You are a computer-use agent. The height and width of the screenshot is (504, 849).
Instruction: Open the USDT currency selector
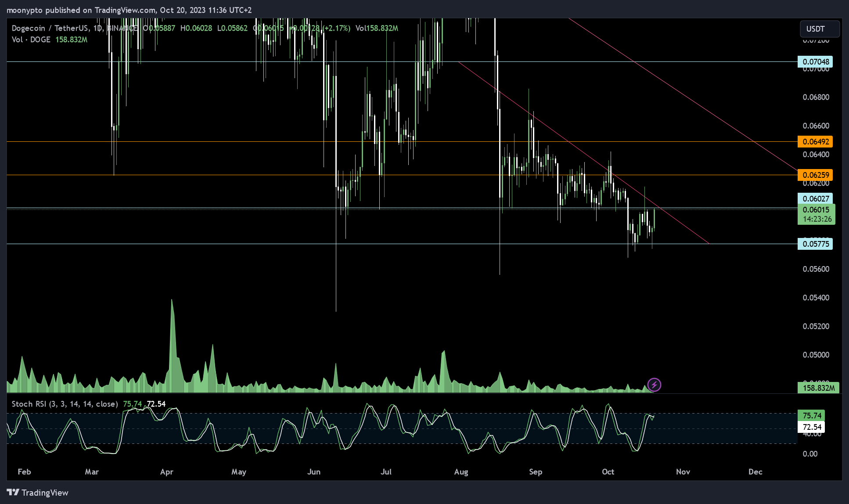point(820,29)
